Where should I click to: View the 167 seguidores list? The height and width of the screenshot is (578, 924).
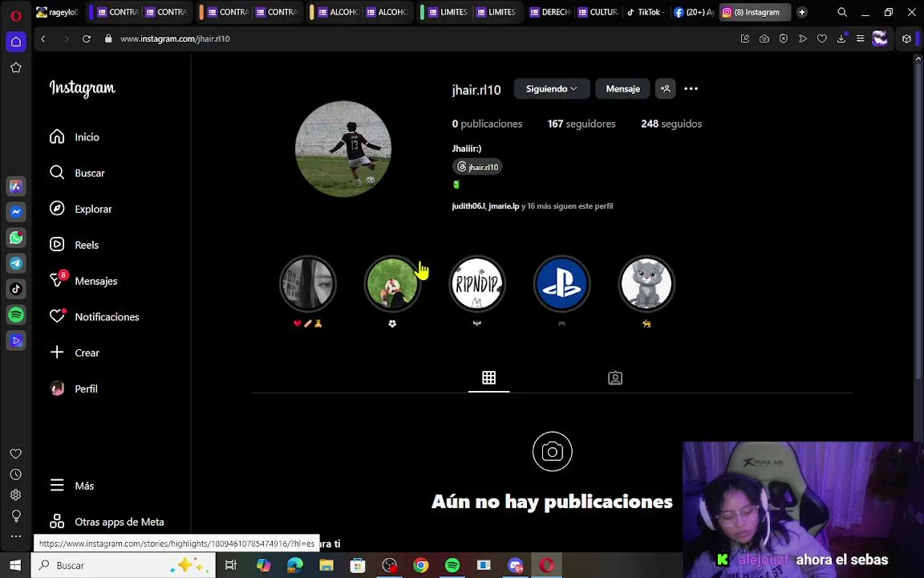click(x=581, y=124)
